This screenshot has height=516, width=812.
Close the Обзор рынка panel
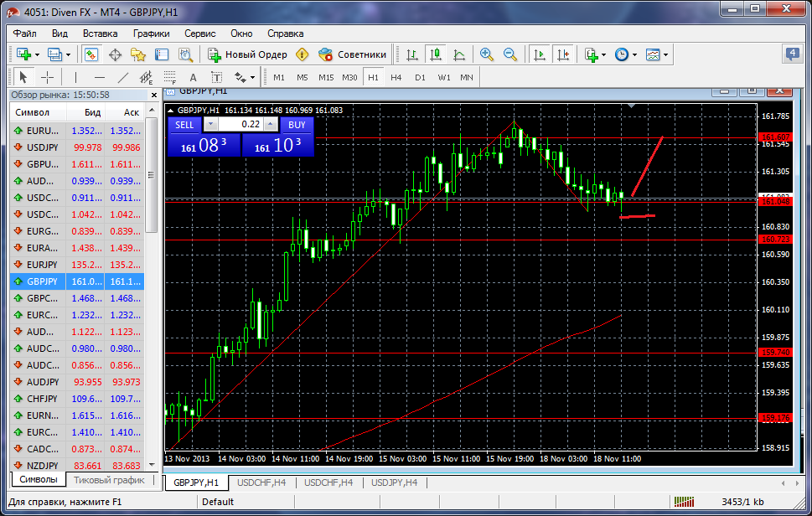154,95
